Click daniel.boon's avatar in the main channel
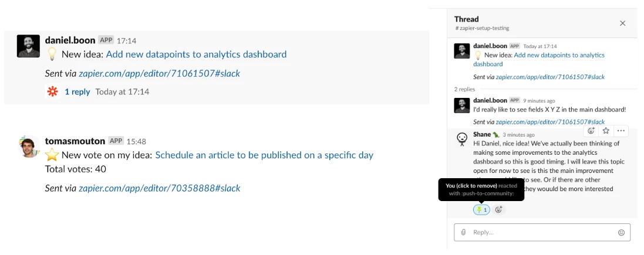Viewport: 644px width, 255px height. point(28,46)
